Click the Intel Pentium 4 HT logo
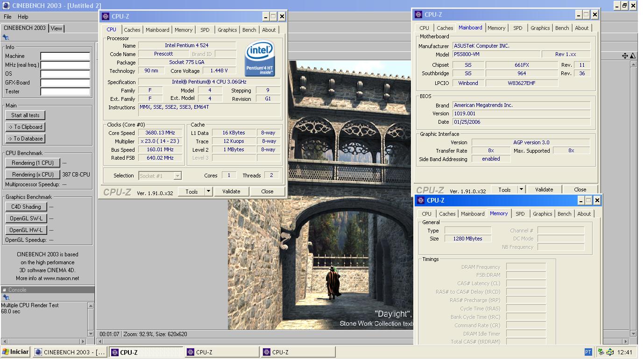This screenshot has width=644, height=359. [260, 59]
